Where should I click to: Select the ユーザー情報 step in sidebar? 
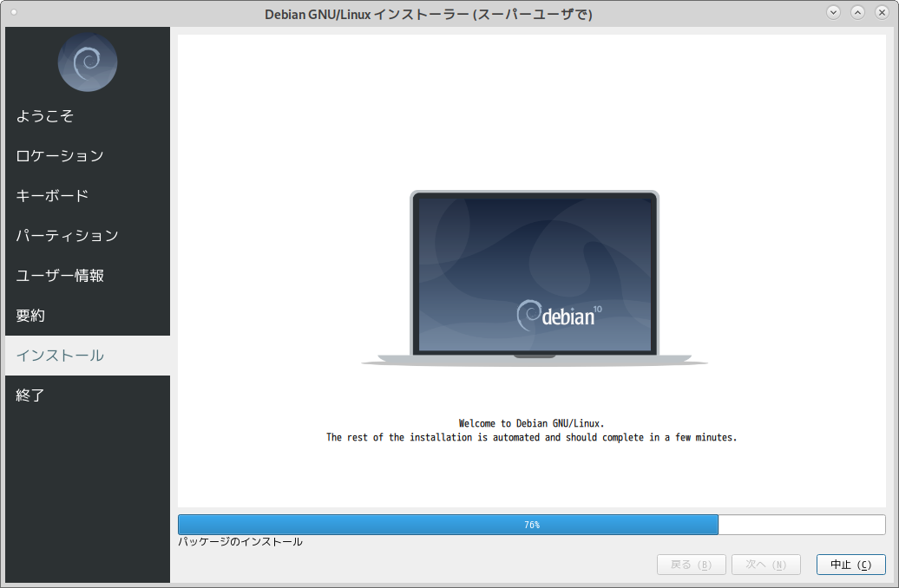[x=88, y=276]
